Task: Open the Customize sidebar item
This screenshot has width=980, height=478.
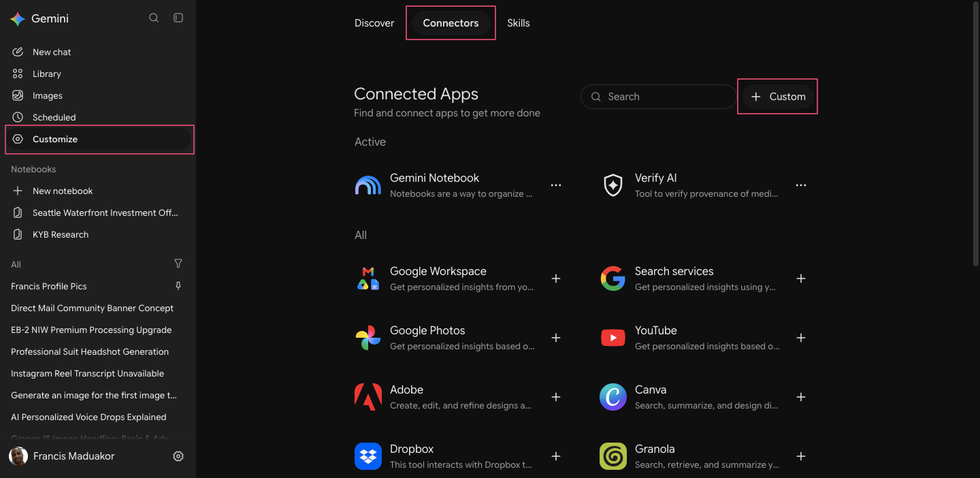Action: tap(98, 139)
